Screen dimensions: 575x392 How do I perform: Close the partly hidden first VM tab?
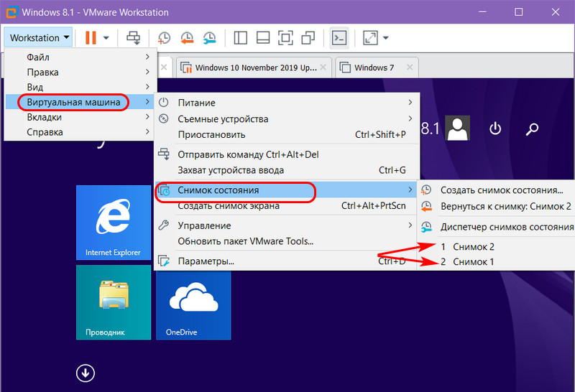[164, 67]
